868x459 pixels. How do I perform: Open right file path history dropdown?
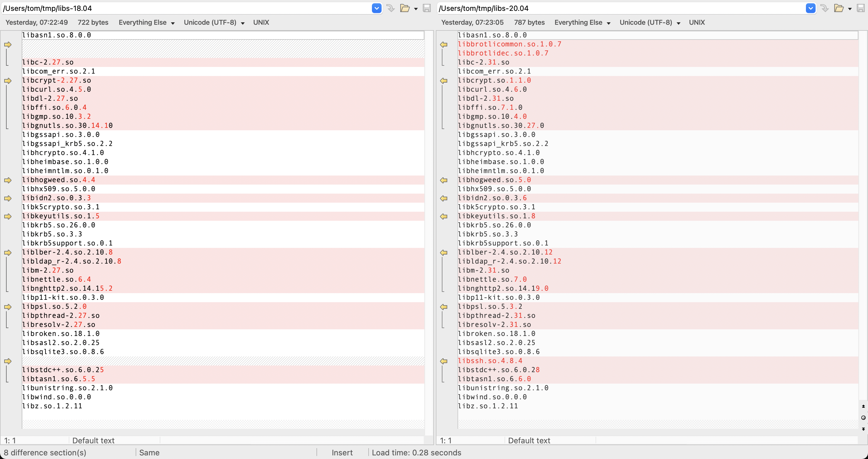pyautogui.click(x=810, y=8)
